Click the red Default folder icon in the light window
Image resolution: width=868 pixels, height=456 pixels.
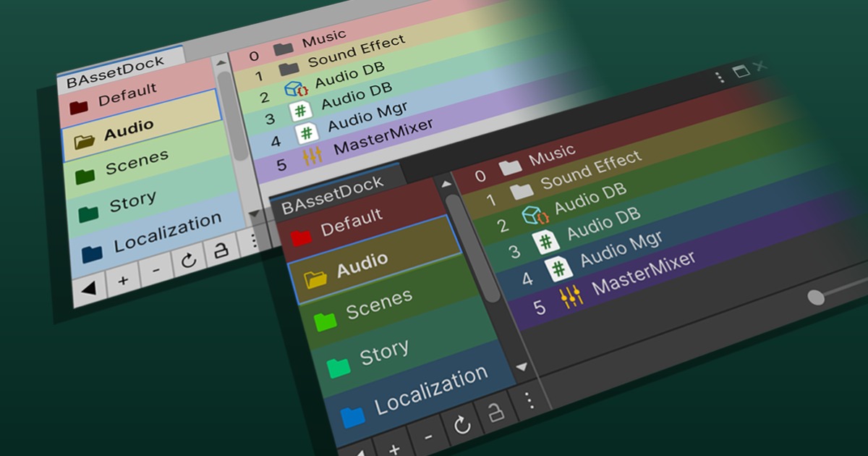79,107
